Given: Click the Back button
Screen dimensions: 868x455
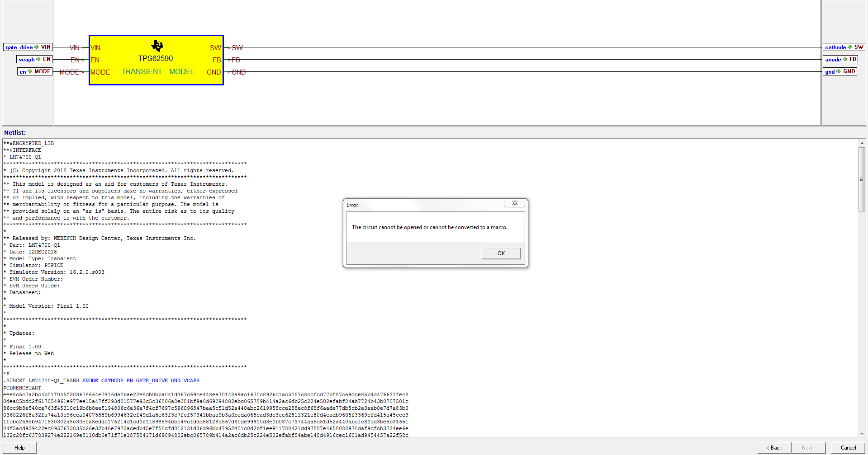Looking at the screenshot, I should [x=774, y=448].
